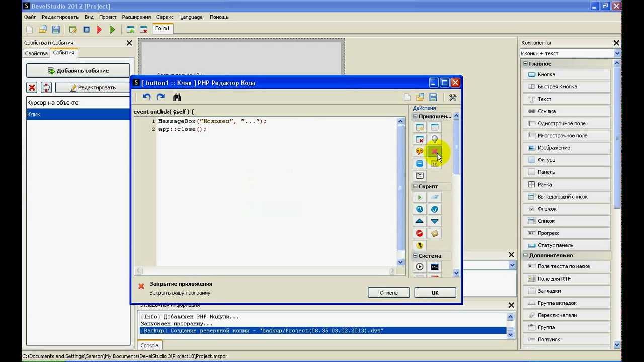Open the 'Language' menu
The image size is (644, 362).
pyautogui.click(x=191, y=17)
